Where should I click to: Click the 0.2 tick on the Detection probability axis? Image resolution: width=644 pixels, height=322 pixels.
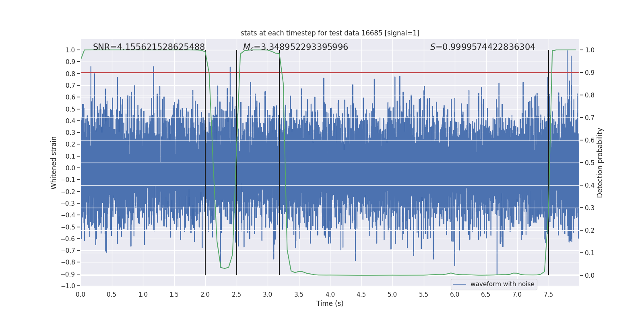[590, 230]
